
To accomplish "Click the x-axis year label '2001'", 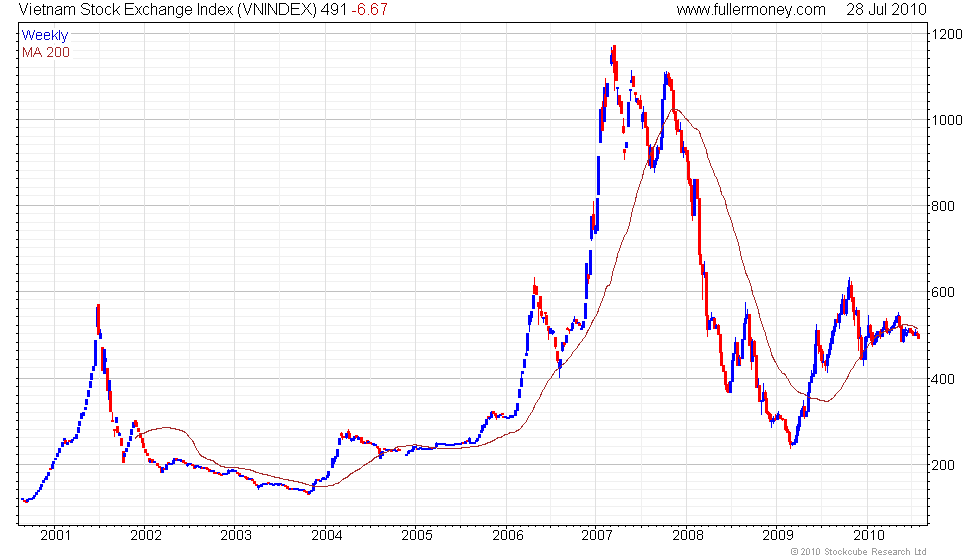I will 55,535.
